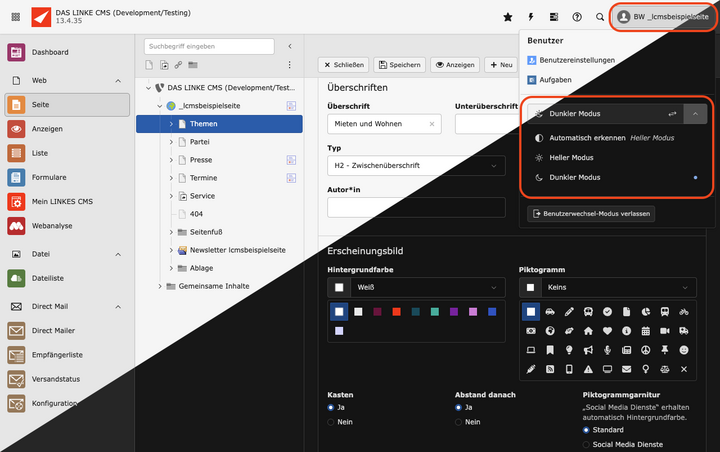Open the search magnifier icon
The width and height of the screenshot is (720, 452).
(600, 17)
